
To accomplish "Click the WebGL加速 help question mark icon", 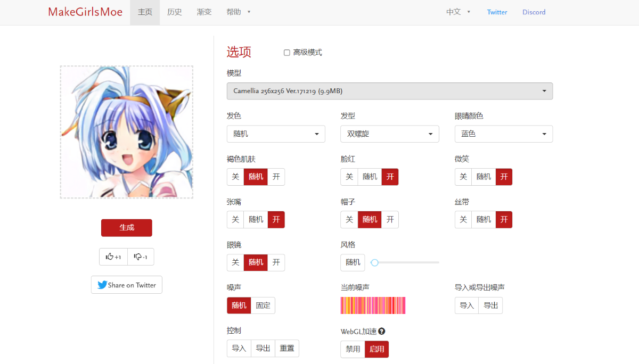I will click(382, 331).
